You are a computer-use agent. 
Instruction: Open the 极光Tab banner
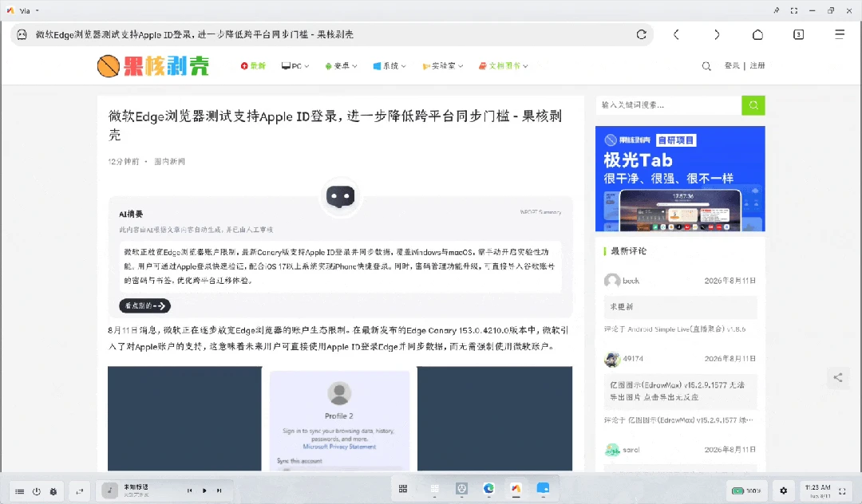(680, 179)
